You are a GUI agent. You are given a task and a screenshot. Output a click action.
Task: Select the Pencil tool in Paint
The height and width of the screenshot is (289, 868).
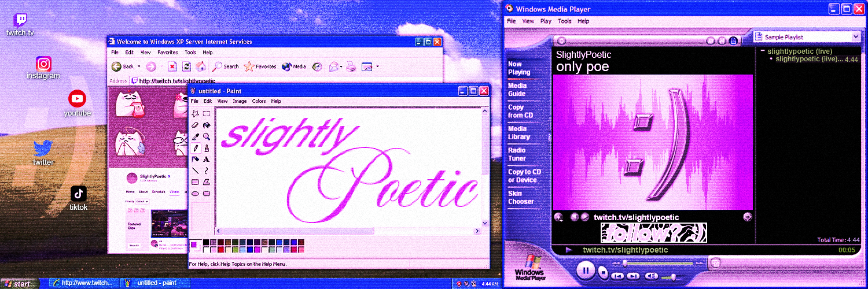pos(196,148)
